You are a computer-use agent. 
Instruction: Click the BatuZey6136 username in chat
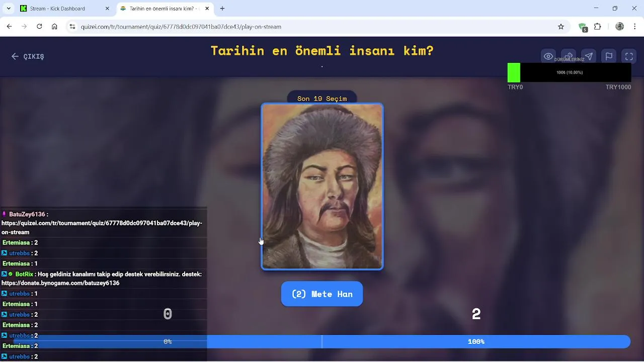27,214
